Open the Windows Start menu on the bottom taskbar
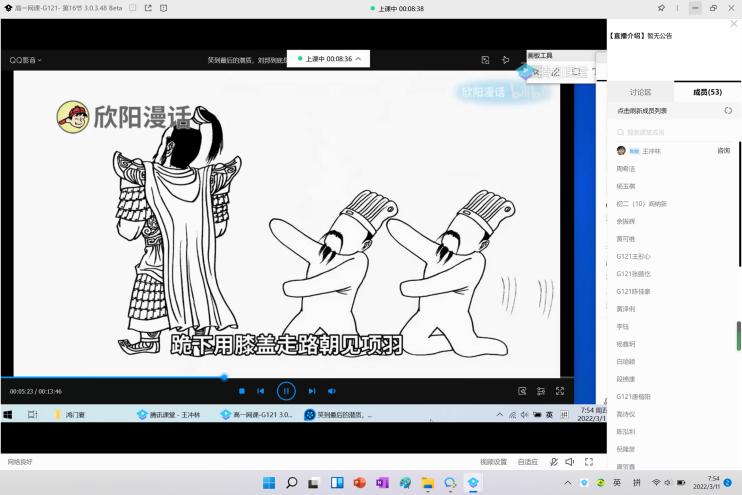 click(269, 483)
